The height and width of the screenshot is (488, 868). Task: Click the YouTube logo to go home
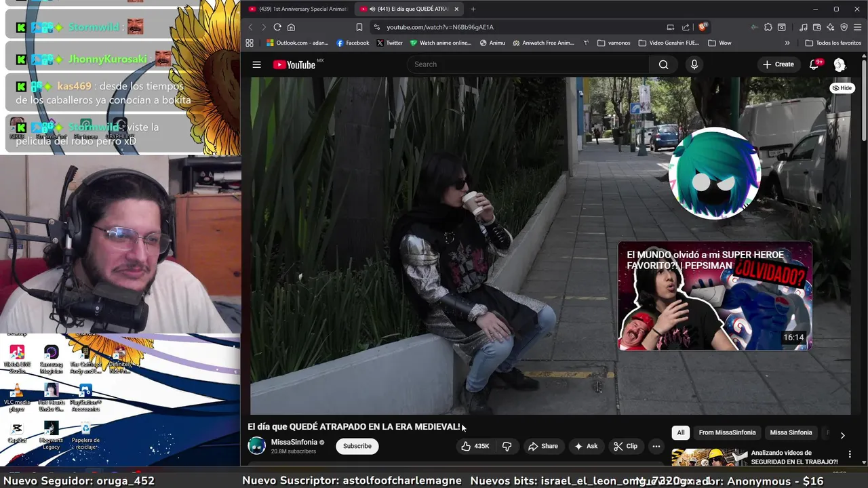click(294, 64)
